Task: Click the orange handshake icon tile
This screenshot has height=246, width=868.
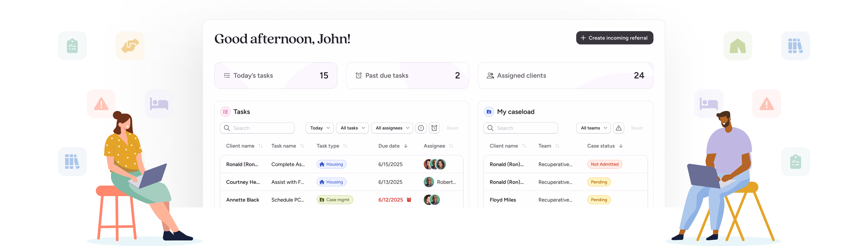Action: pyautogui.click(x=130, y=46)
